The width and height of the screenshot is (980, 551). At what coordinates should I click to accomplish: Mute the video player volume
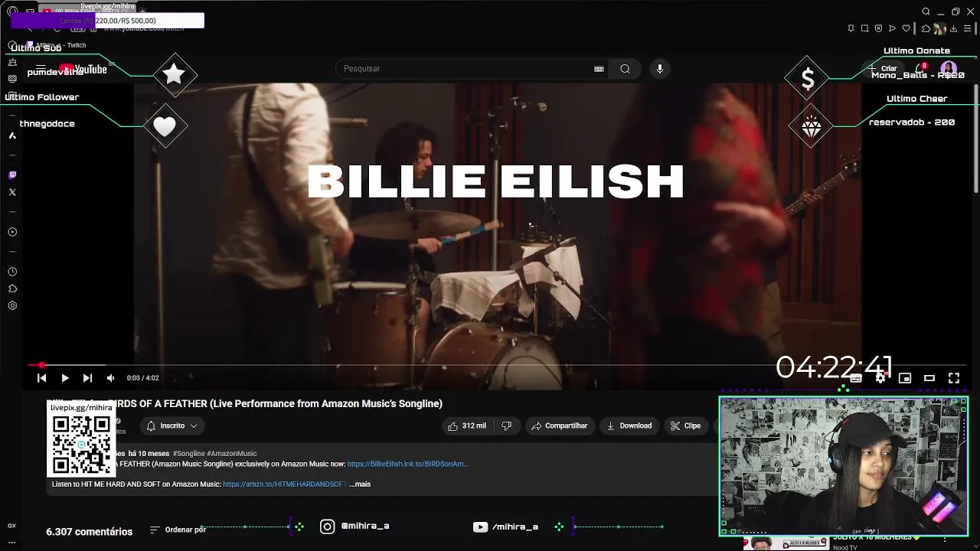[110, 378]
